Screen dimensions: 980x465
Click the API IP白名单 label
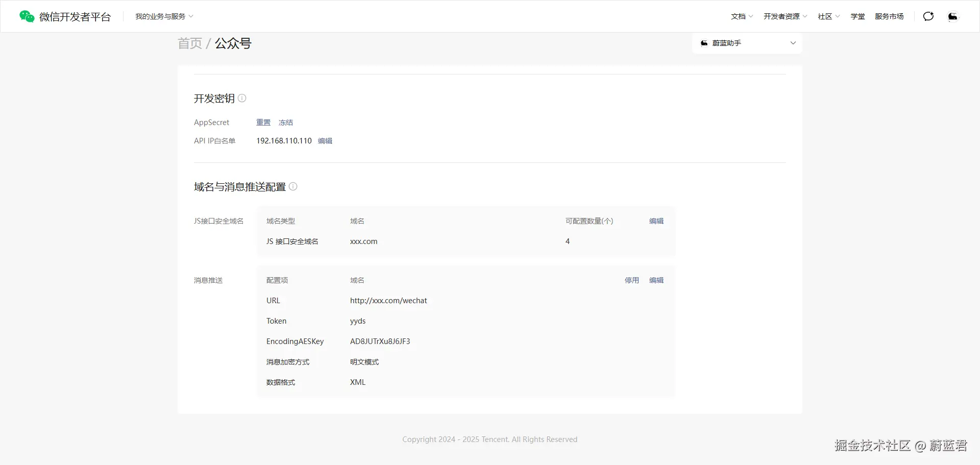[x=215, y=141]
